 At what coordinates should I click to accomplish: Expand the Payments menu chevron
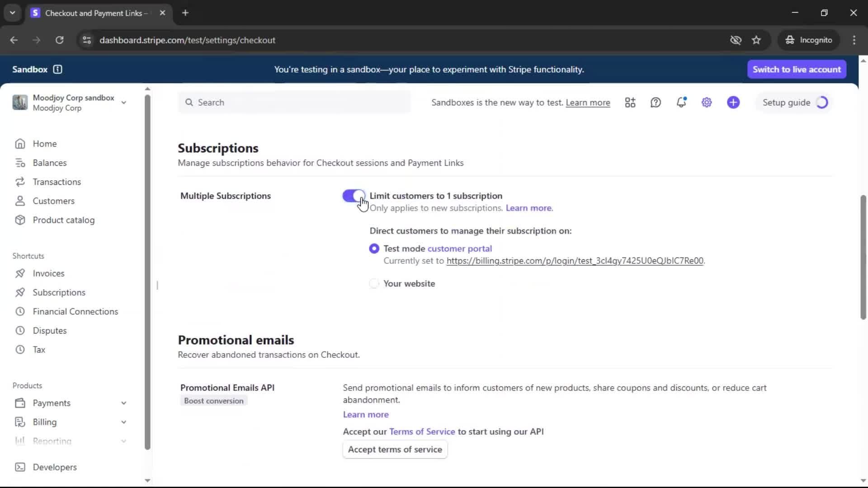pos(123,403)
